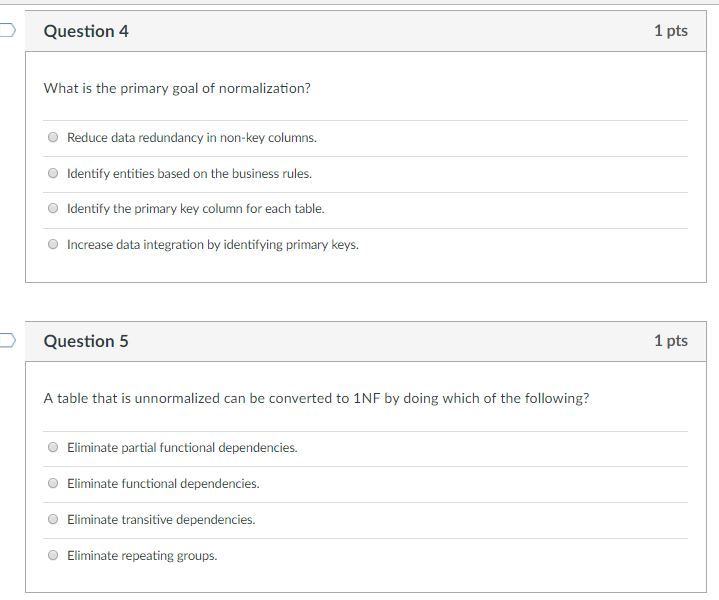Pick radio button for 'Identify the primary key column'

tap(53, 209)
